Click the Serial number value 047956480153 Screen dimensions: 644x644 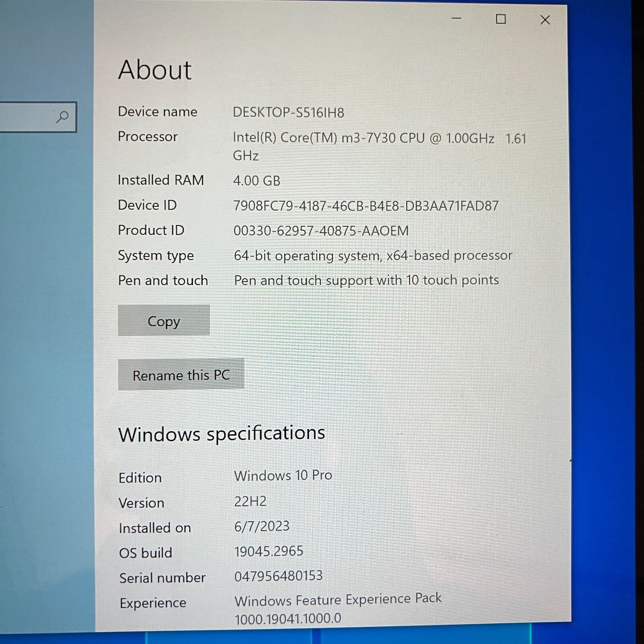pos(279,576)
